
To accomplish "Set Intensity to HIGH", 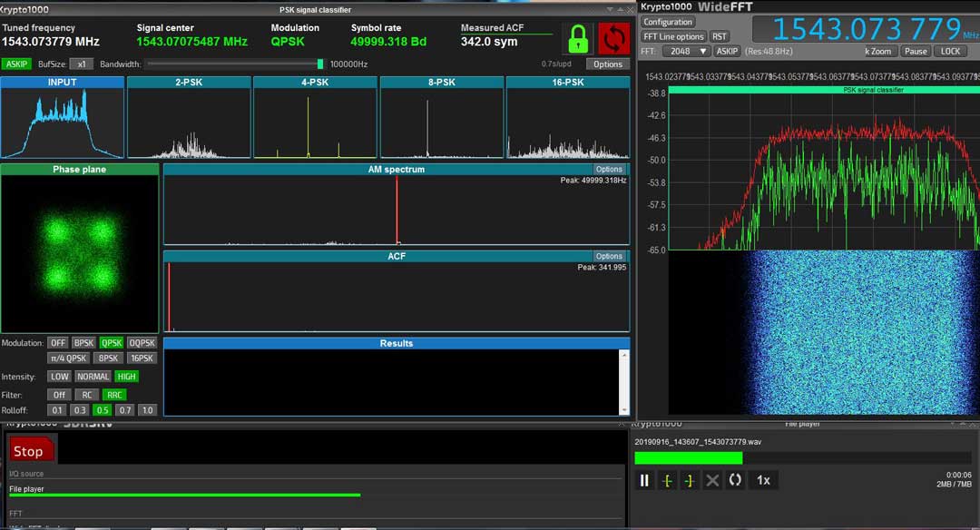I will [126, 377].
